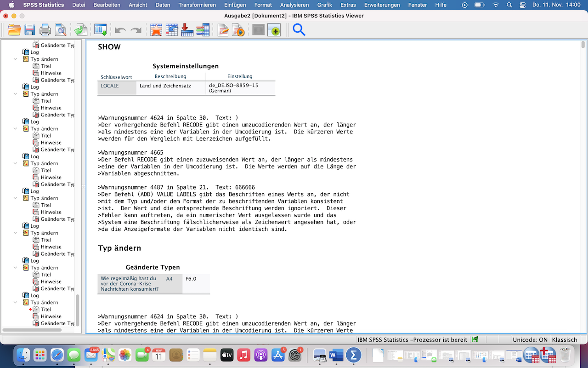Viewport: 588px width, 368px height.
Task: Collapse the bottommost Typ ändern outline node
Action: point(16,302)
